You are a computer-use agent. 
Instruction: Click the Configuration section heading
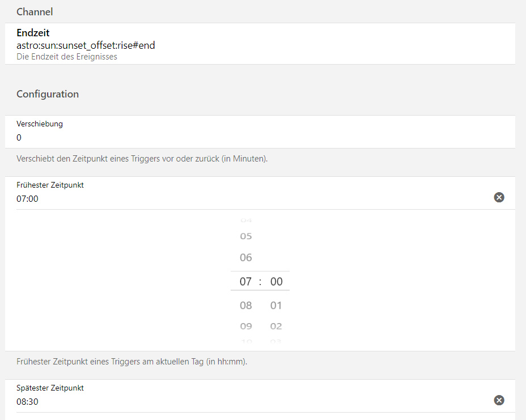48,94
